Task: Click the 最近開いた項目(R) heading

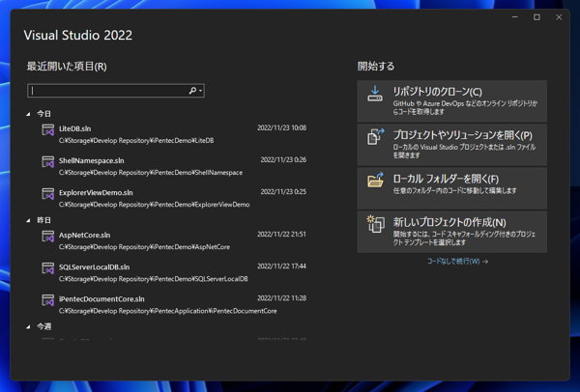Action: [x=67, y=67]
